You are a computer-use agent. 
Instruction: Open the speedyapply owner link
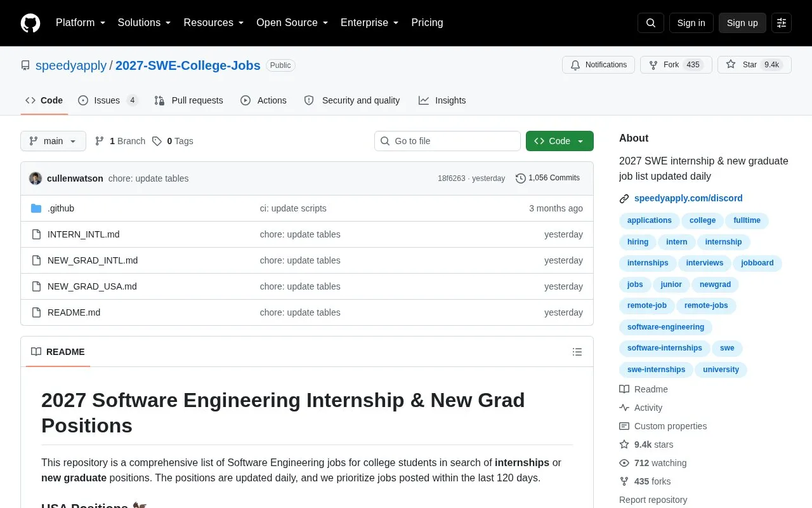(x=71, y=65)
